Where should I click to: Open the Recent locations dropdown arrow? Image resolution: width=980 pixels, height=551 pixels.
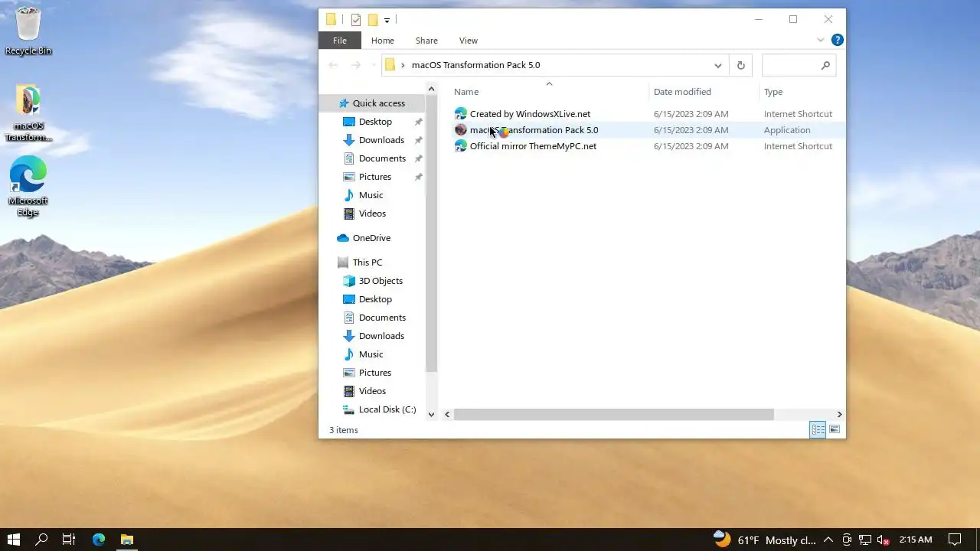pos(373,65)
